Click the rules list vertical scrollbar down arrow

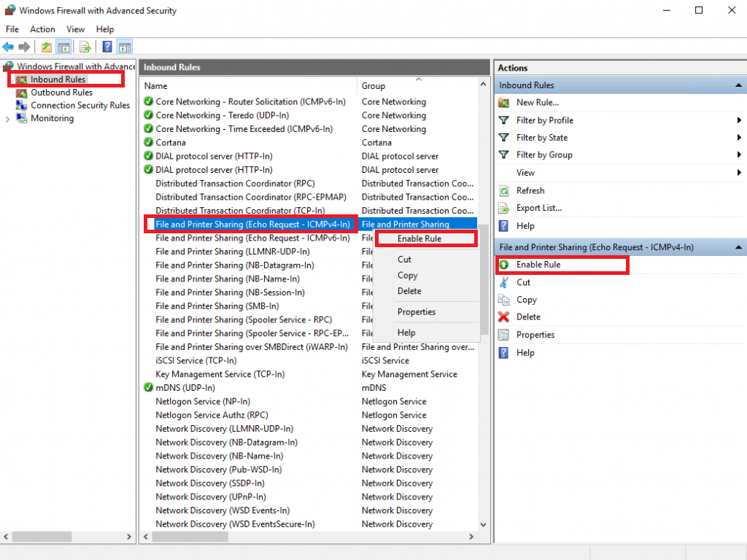pos(483,525)
